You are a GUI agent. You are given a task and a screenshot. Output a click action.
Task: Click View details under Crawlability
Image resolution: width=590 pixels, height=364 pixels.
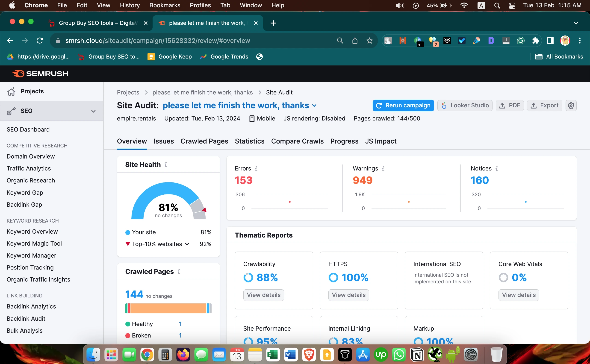pos(263,295)
